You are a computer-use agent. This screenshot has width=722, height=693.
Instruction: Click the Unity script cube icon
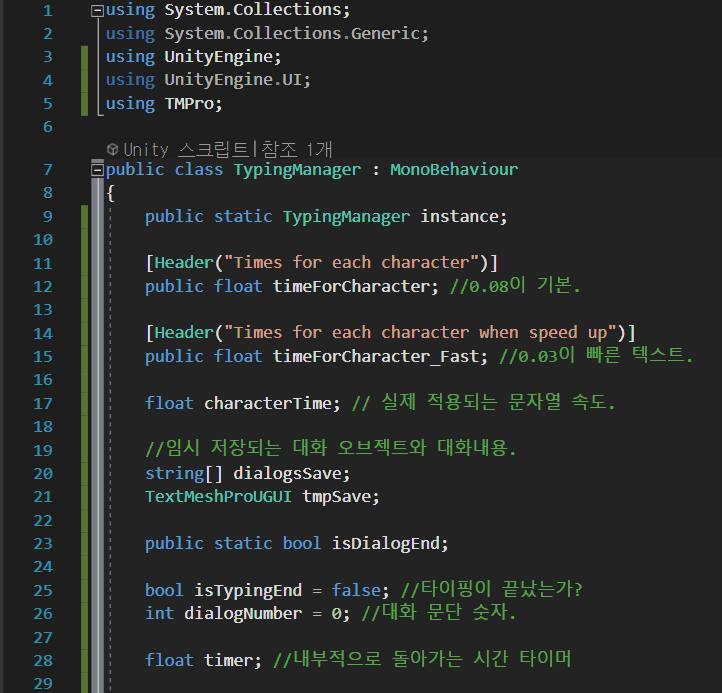[112, 149]
